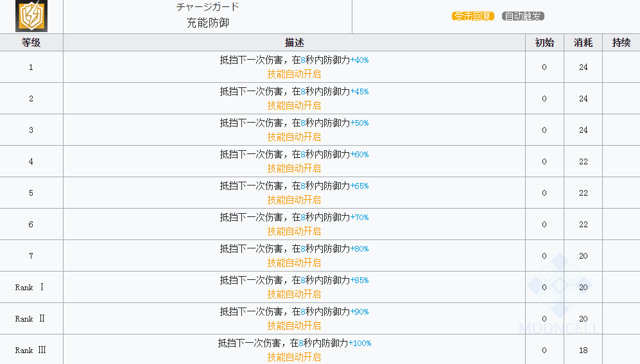This screenshot has width=640, height=364.
Task: Click the cost value 18
Action: (x=583, y=350)
